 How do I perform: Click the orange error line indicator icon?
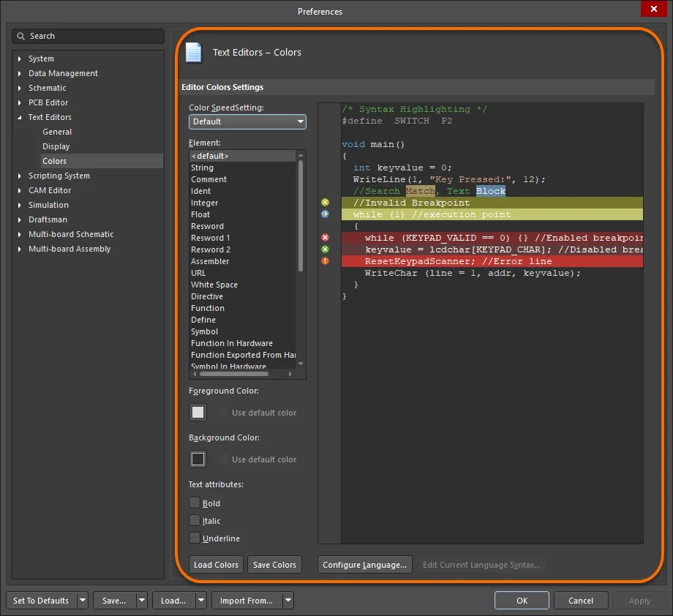click(x=326, y=260)
